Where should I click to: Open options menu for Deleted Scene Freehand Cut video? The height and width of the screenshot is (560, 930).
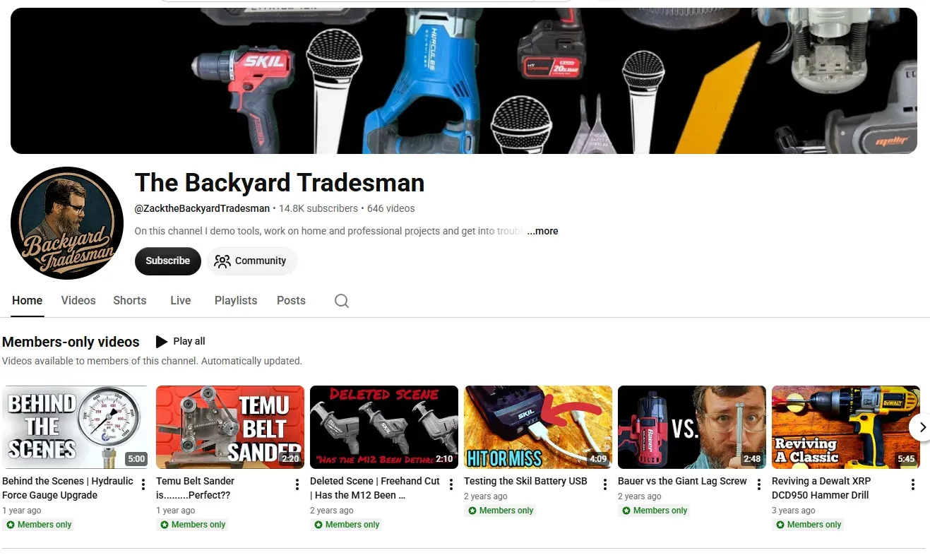point(451,484)
